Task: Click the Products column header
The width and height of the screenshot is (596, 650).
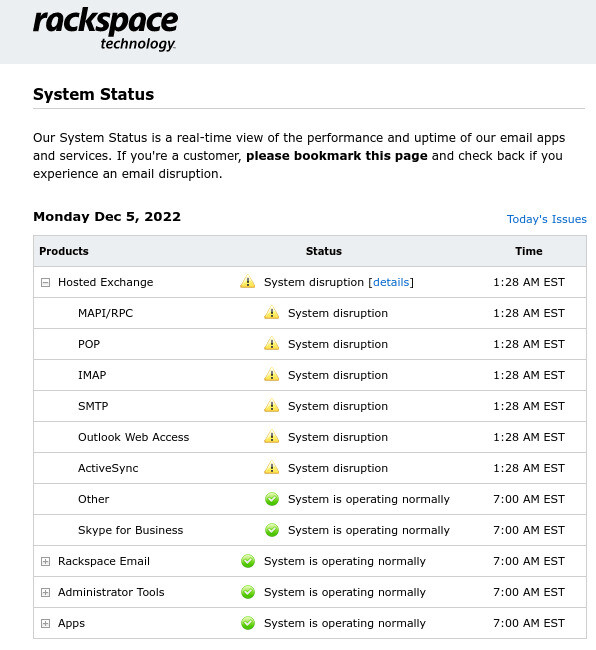Action: click(64, 251)
